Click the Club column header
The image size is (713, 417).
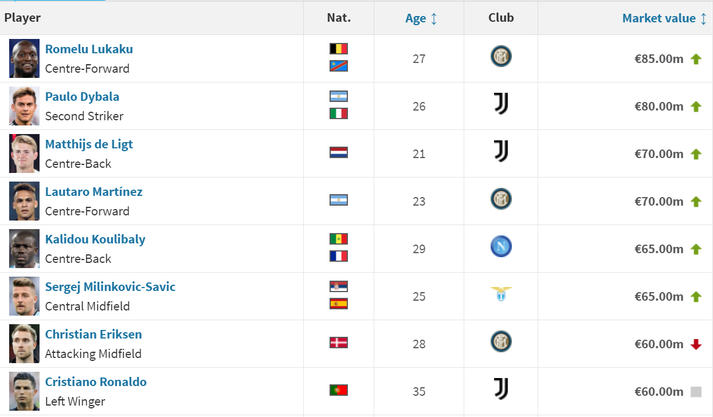[x=501, y=18]
